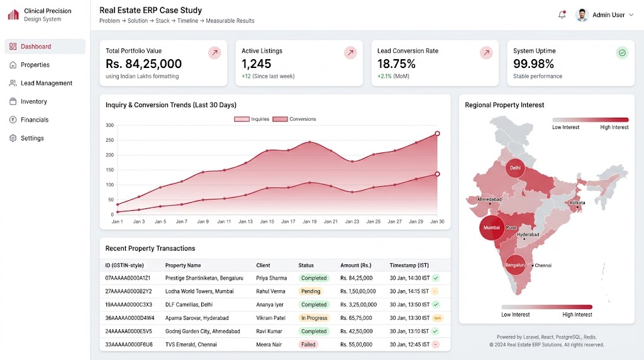Click the red failed icon on the 12:45 IST row

point(435,344)
